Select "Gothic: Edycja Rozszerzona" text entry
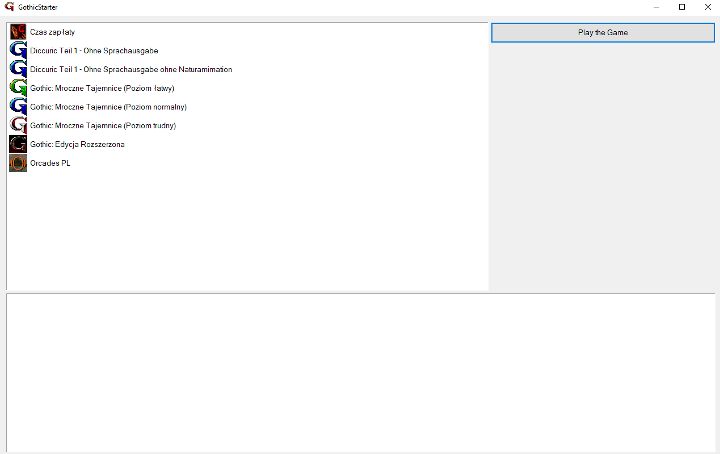The width and height of the screenshot is (720, 454). tap(77, 144)
